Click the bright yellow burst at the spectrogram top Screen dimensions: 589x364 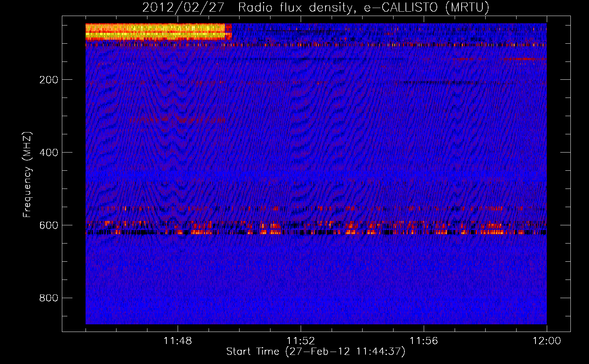tap(158, 31)
